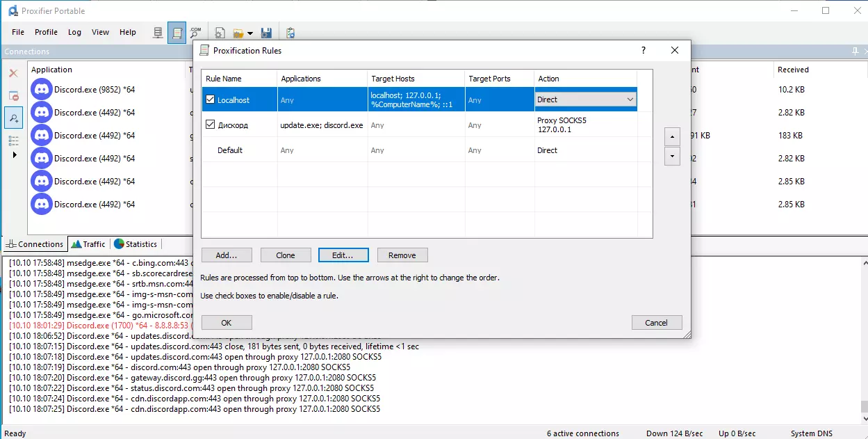Switch to the Traffic tab
This screenshot has width=868, height=439.
[88, 244]
